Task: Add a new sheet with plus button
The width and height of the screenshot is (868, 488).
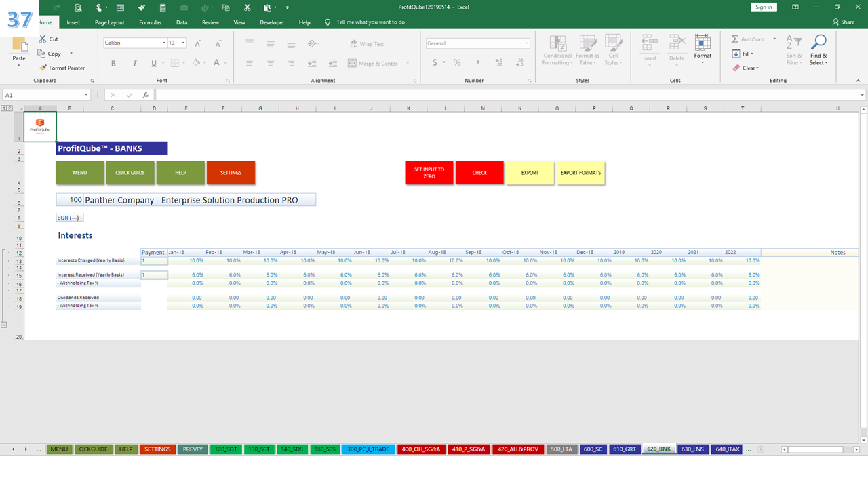Action: [x=761, y=449]
